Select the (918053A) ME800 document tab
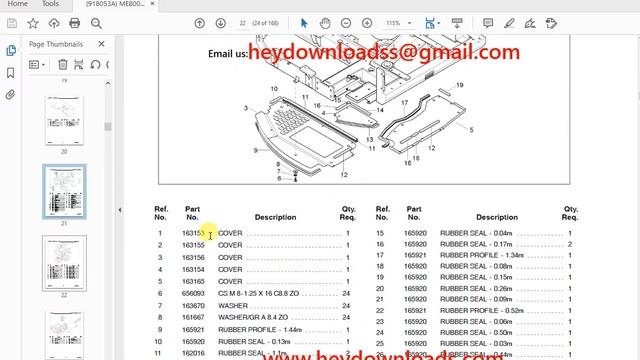Image resolution: width=640 pixels, height=360 pixels. pos(115,4)
